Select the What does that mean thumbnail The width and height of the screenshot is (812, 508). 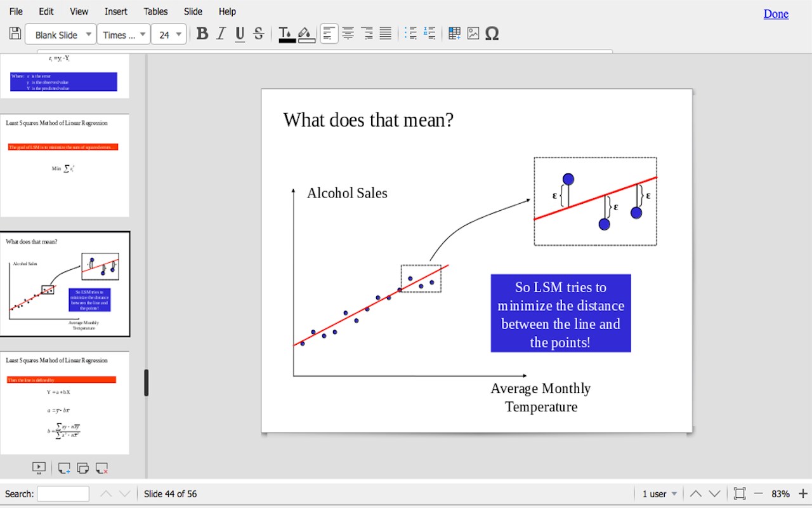pyautogui.click(x=65, y=284)
